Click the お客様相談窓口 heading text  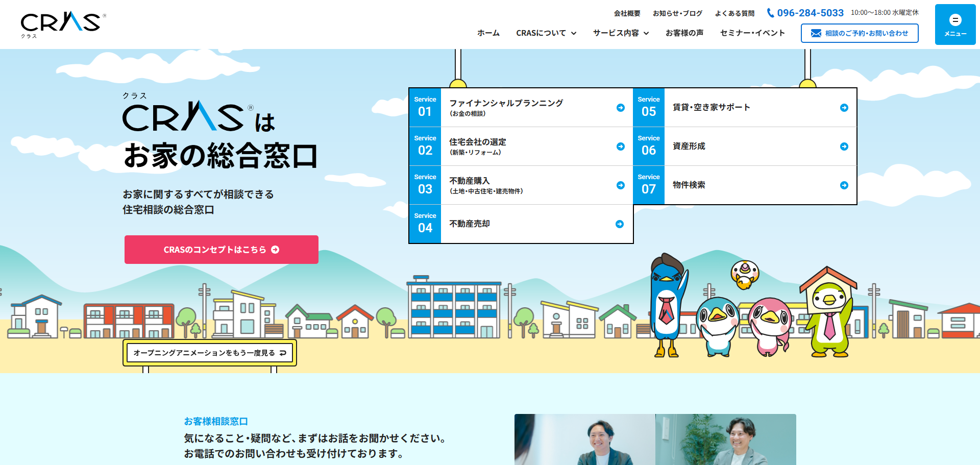pos(216,422)
